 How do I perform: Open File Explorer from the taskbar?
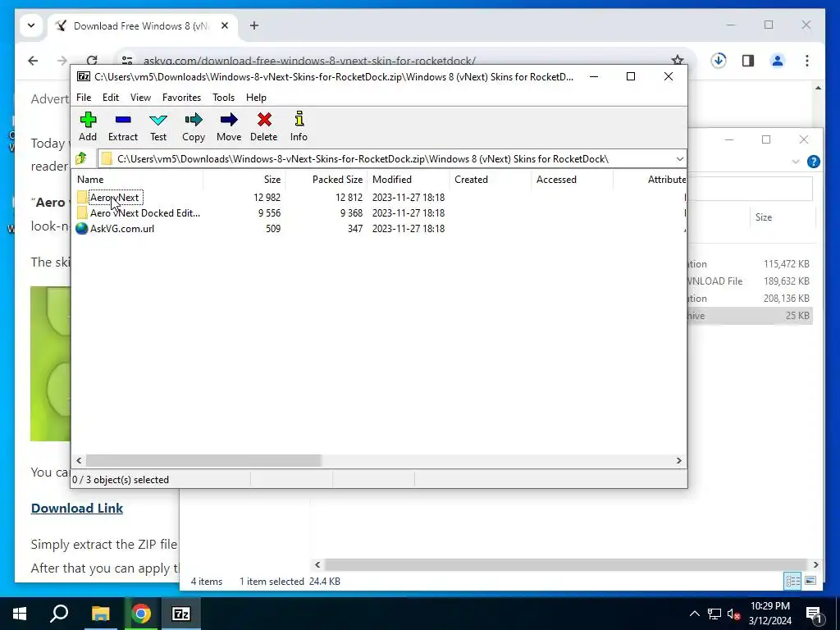pyautogui.click(x=100, y=614)
